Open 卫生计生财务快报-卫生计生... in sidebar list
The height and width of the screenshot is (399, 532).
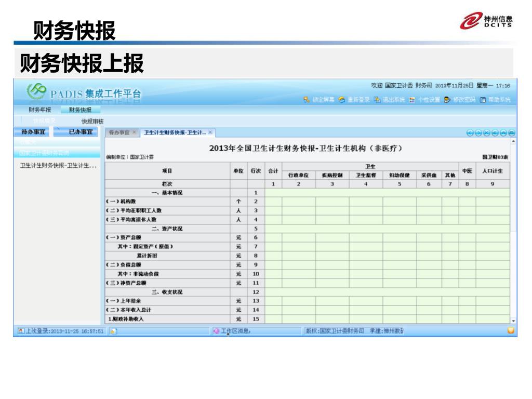[x=58, y=166]
